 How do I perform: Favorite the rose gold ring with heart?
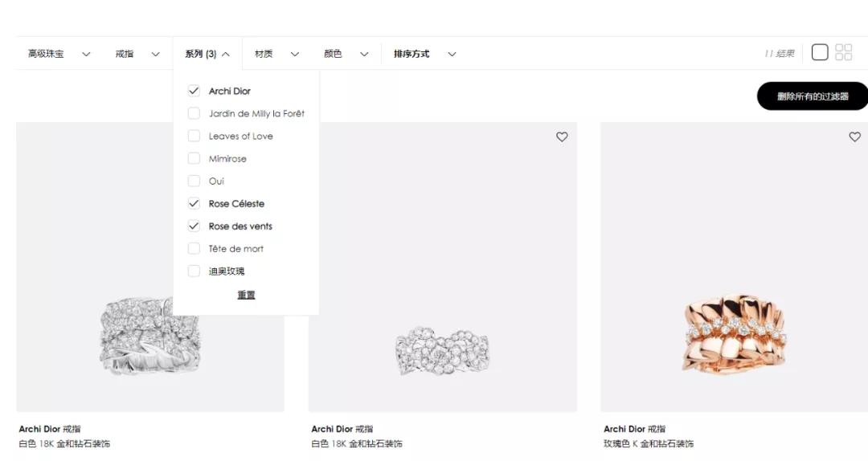point(854,137)
